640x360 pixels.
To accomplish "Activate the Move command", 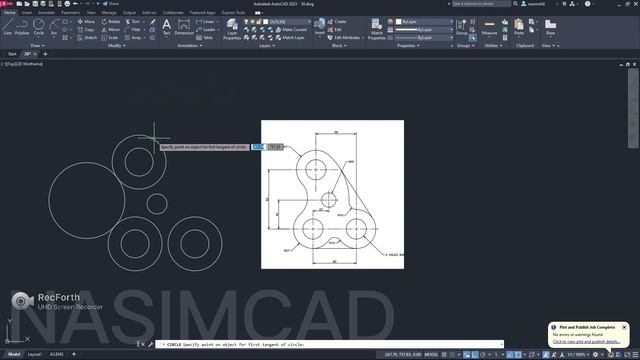I will (x=86, y=22).
